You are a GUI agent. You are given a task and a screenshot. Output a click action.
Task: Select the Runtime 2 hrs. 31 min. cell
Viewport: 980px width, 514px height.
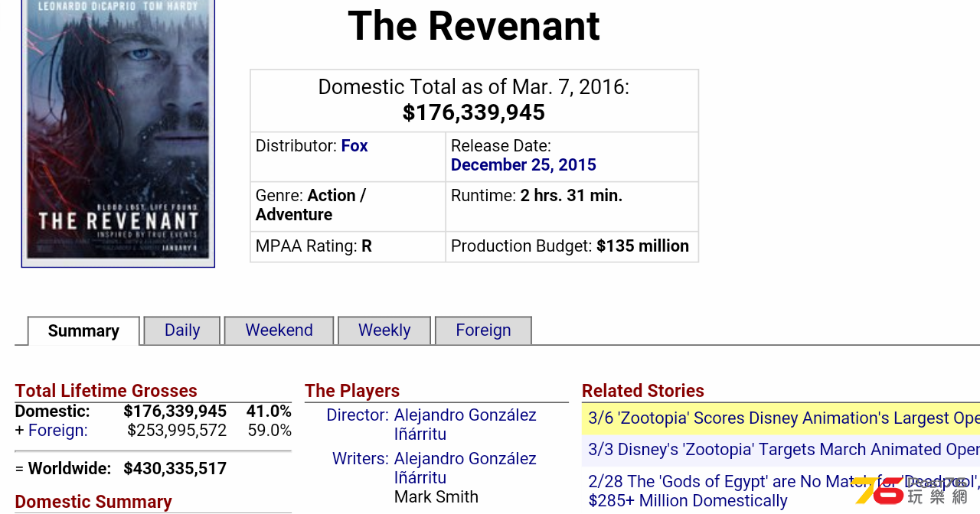coord(572,206)
